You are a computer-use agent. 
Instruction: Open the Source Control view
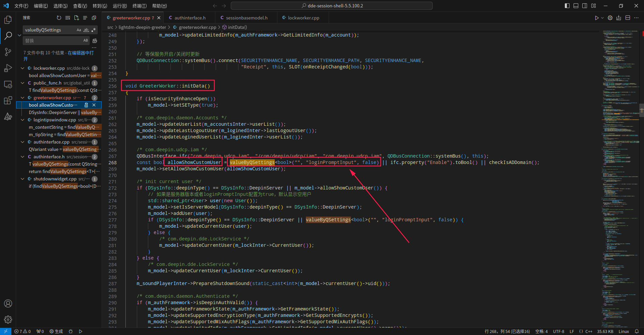(8, 52)
